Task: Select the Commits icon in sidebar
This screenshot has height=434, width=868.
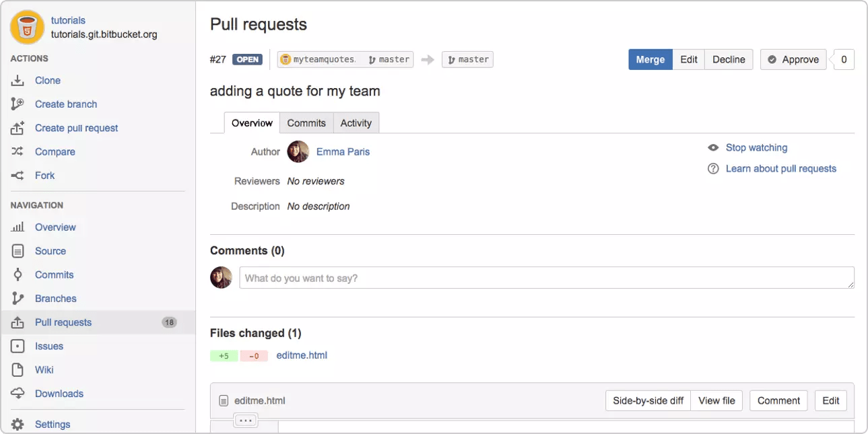Action: [x=18, y=275]
